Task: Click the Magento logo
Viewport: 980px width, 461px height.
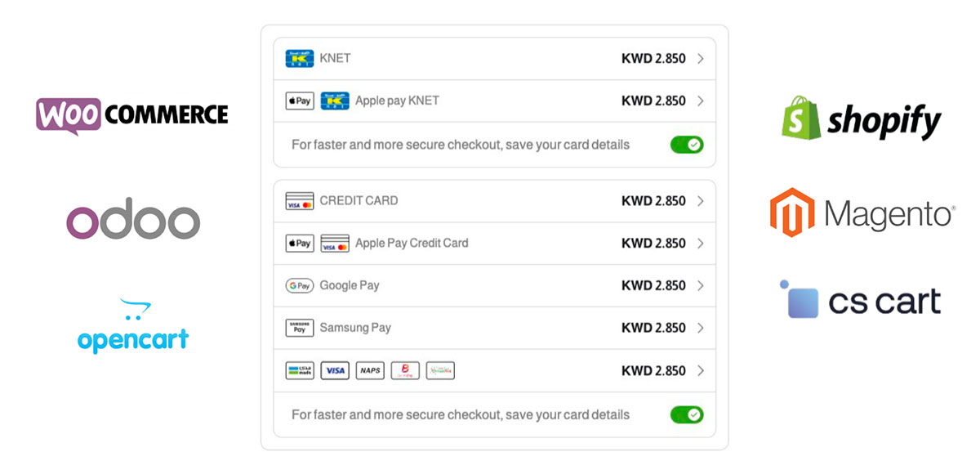Action: tap(862, 213)
